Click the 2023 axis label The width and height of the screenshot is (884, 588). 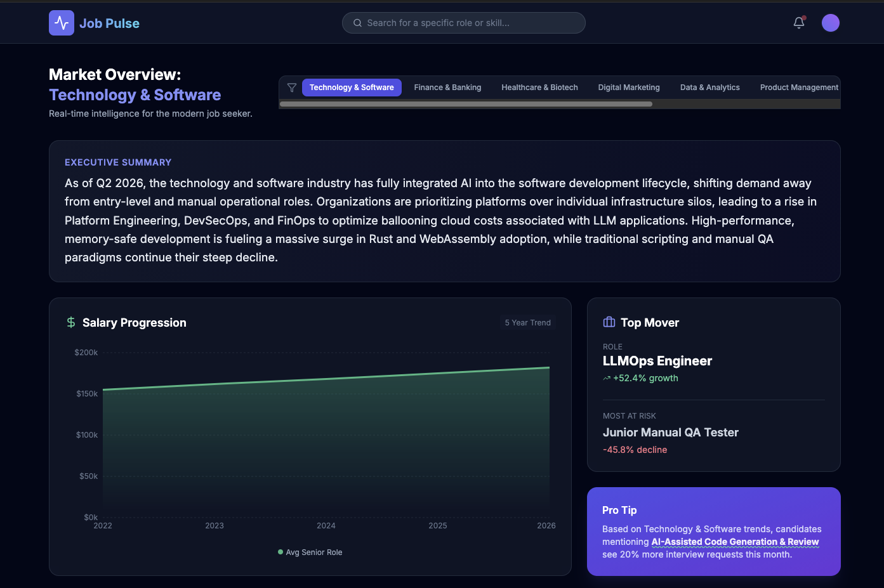point(214,526)
